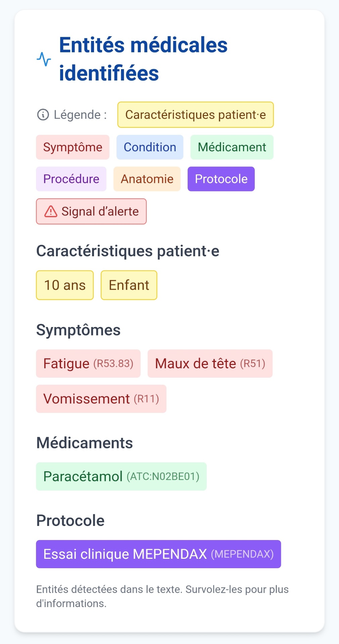Select the Enfant patient tag
This screenshot has height=644, width=339.
tap(129, 285)
